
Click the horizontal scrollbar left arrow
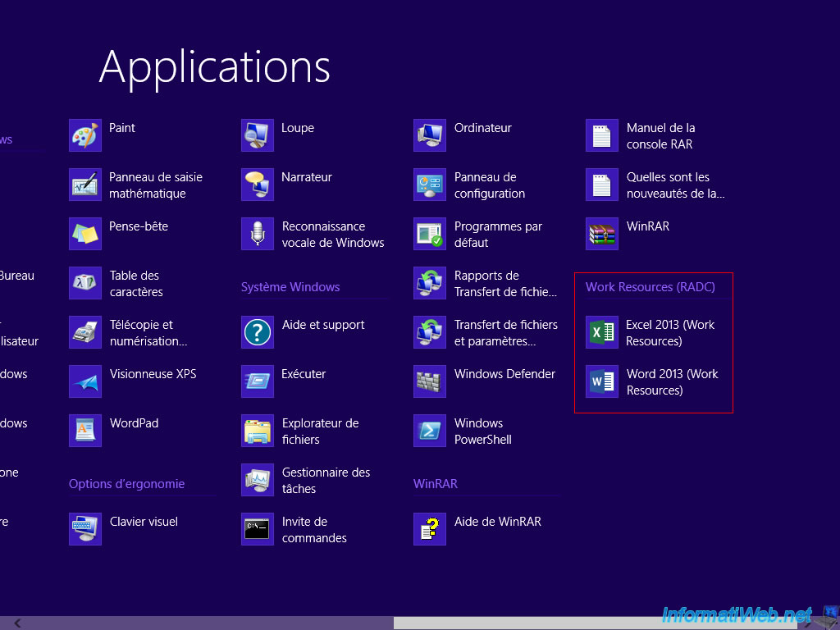pyautogui.click(x=17, y=623)
